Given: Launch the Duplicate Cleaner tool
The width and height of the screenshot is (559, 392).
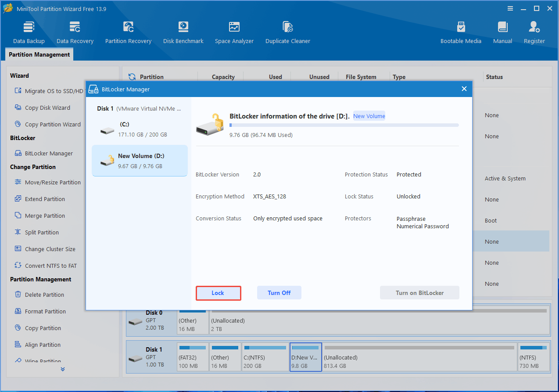Looking at the screenshot, I should click(288, 32).
